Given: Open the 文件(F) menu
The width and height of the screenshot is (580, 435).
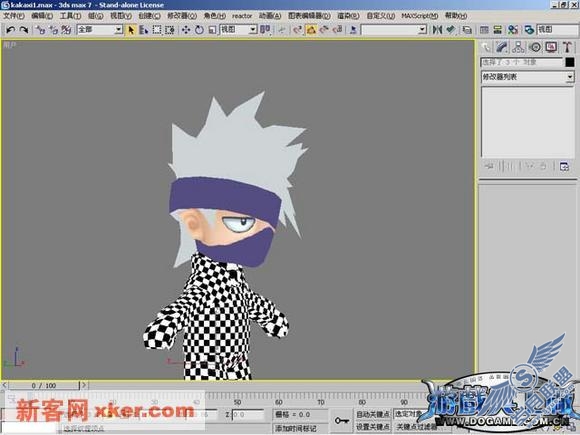Looking at the screenshot, I should coord(14,16).
